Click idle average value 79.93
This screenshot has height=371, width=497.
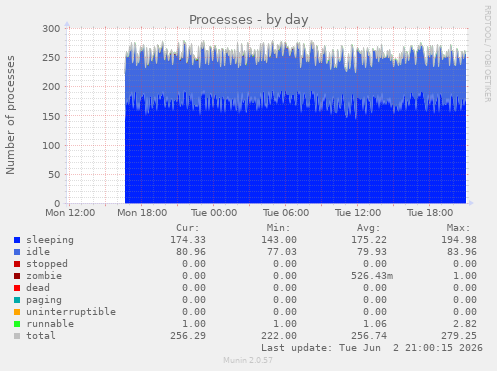tap(372, 252)
